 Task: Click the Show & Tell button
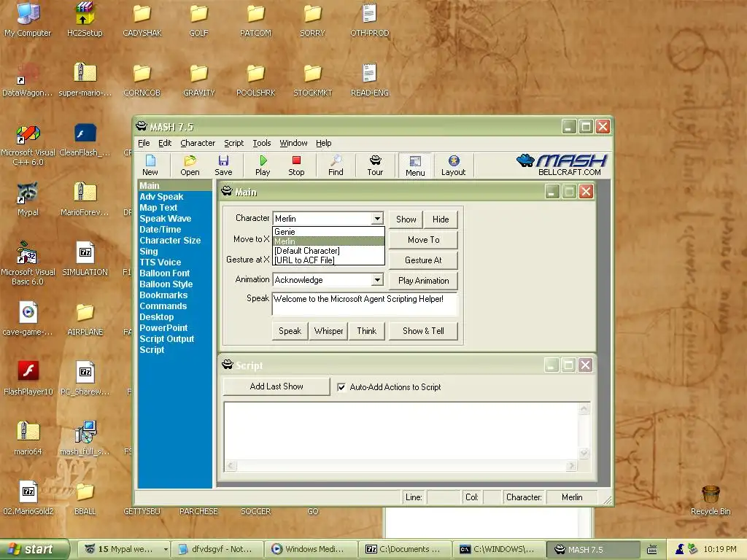[x=424, y=331]
